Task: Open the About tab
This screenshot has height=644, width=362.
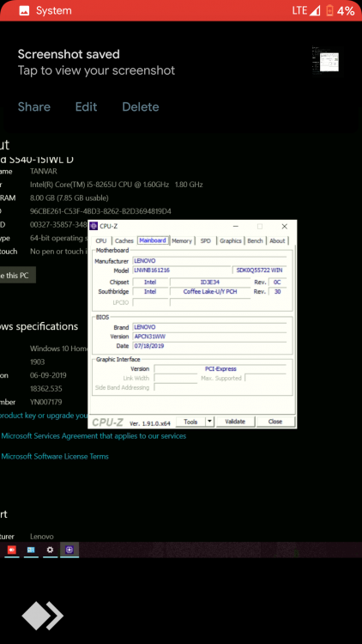Action: click(x=277, y=240)
